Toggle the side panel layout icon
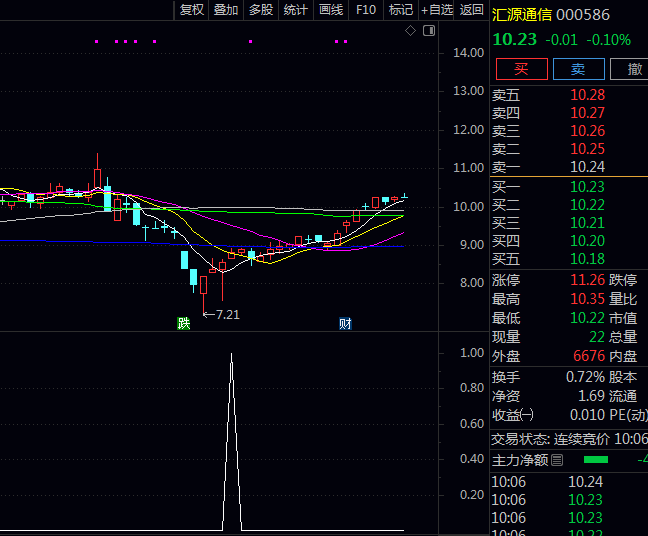This screenshot has height=536, width=648. (429, 31)
